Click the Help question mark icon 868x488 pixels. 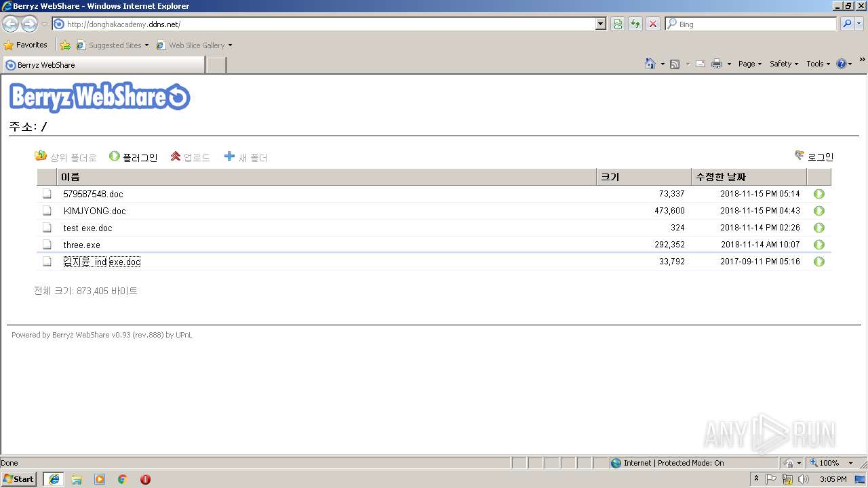click(842, 64)
